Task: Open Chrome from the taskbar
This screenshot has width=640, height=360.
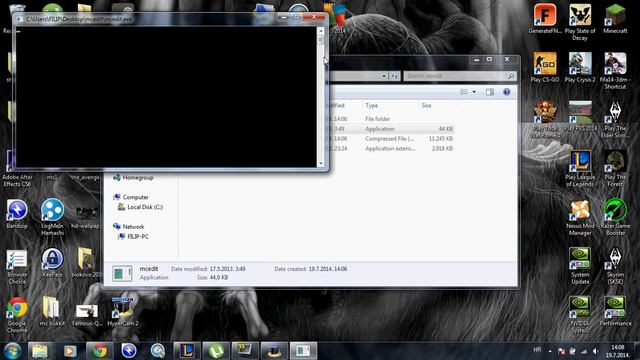Action: pyautogui.click(x=99, y=351)
